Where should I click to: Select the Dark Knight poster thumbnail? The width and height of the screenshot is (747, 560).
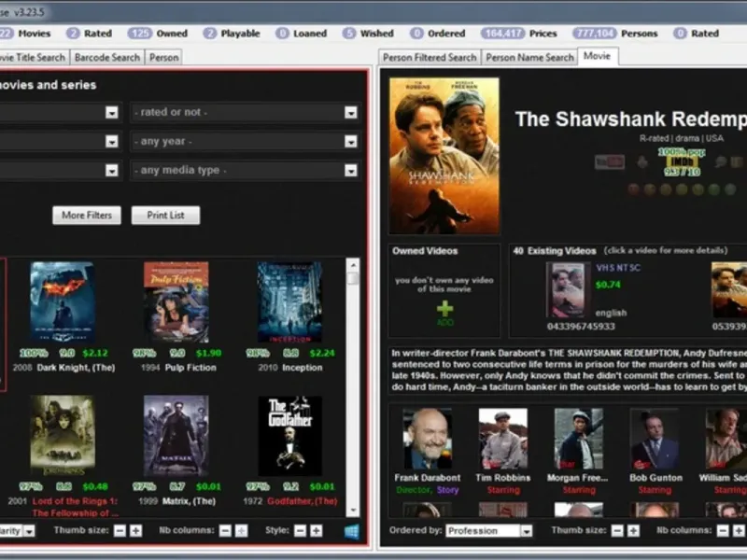pos(63,302)
